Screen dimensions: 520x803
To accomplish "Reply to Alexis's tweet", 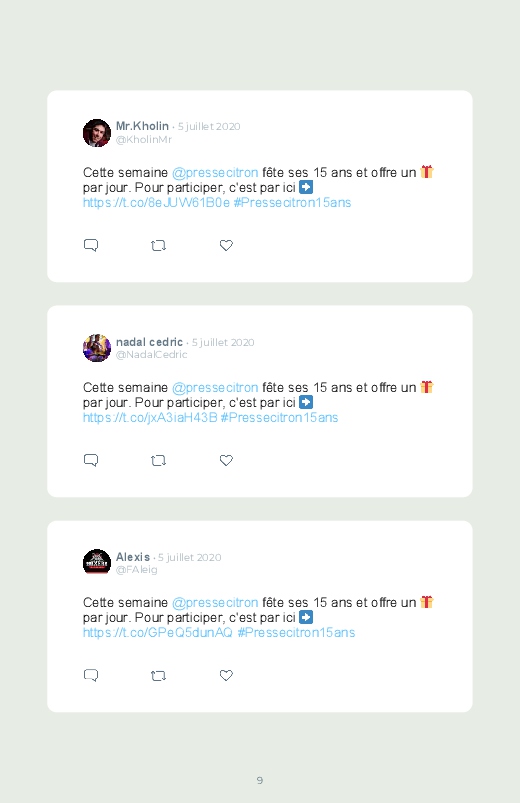I will click(91, 675).
